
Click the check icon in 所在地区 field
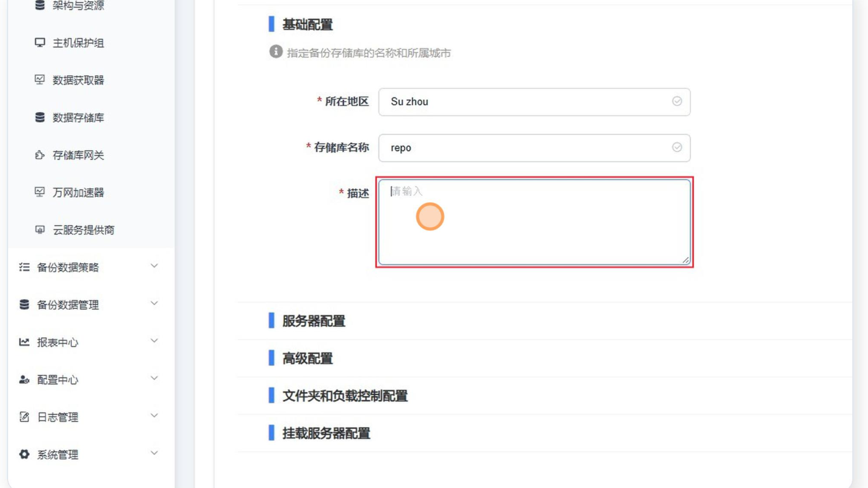coord(677,101)
